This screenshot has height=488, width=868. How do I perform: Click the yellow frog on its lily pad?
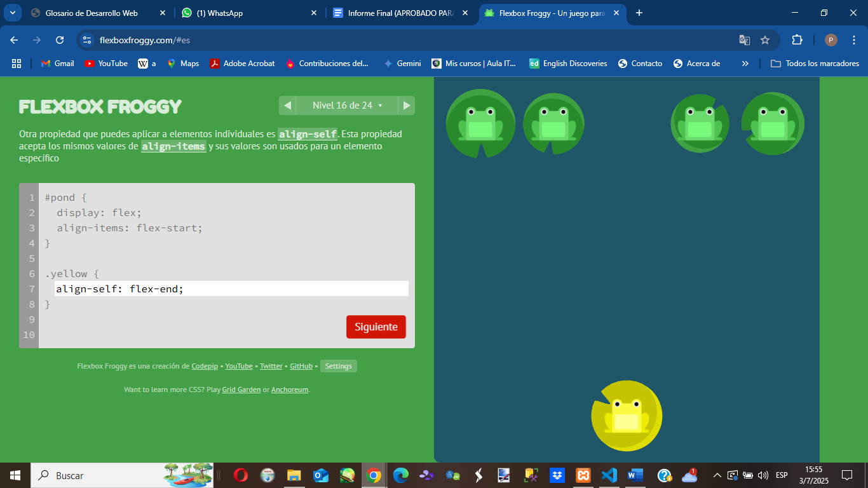627,416
